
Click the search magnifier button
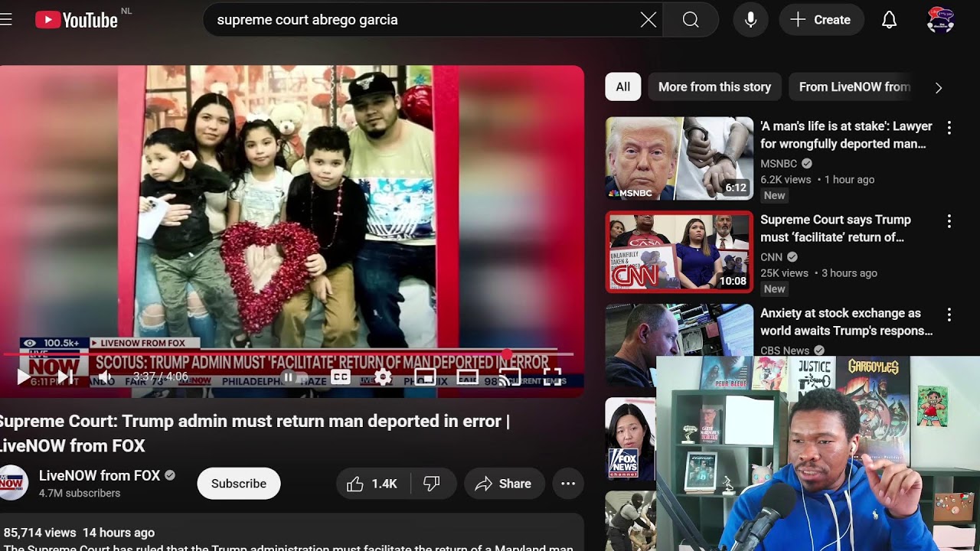(691, 20)
